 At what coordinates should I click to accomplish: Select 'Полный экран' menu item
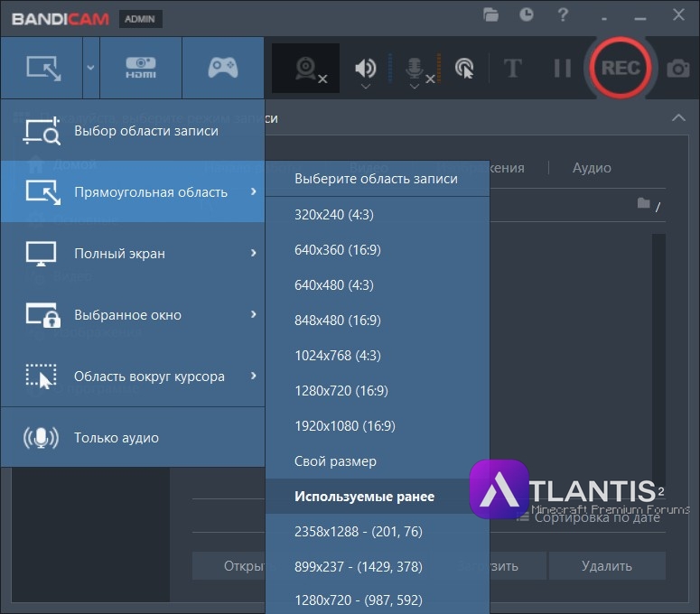click(x=133, y=254)
